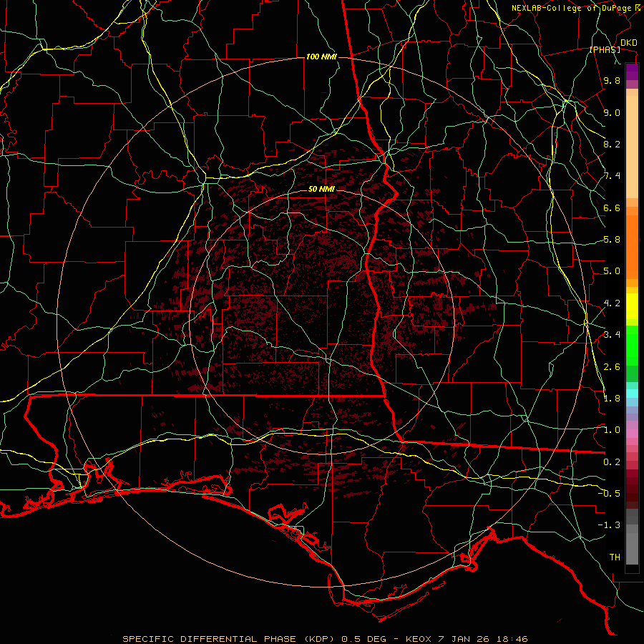This screenshot has width=644, height=644.
Task: Click "SPECIFIC DIFFERENTIAL PHASE" in the caption
Action: (209, 639)
